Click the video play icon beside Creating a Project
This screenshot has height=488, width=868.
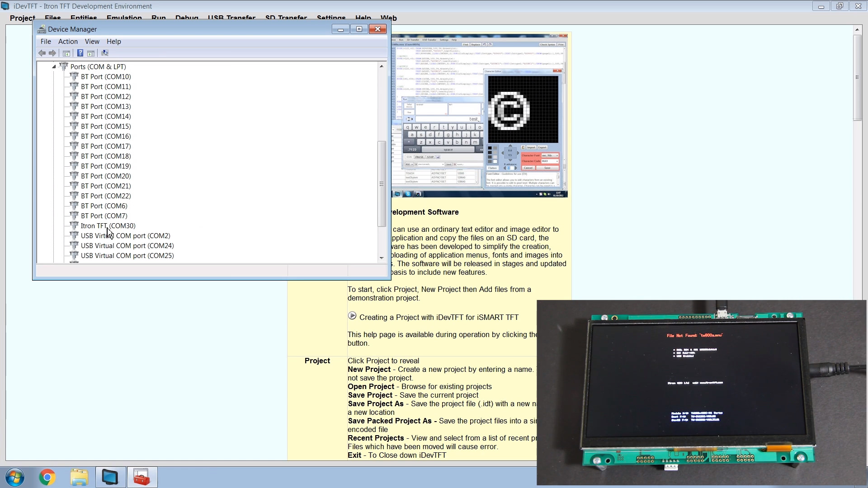pos(352,316)
